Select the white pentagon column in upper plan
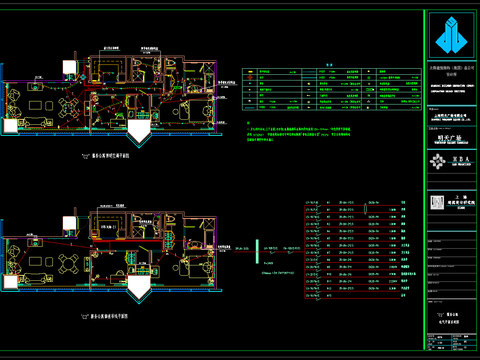 coord(139,132)
